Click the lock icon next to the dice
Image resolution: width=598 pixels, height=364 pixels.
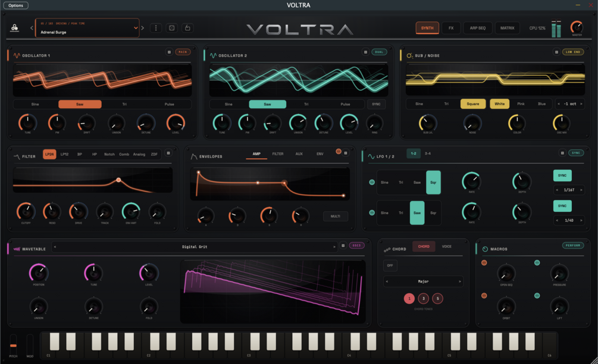point(187,28)
